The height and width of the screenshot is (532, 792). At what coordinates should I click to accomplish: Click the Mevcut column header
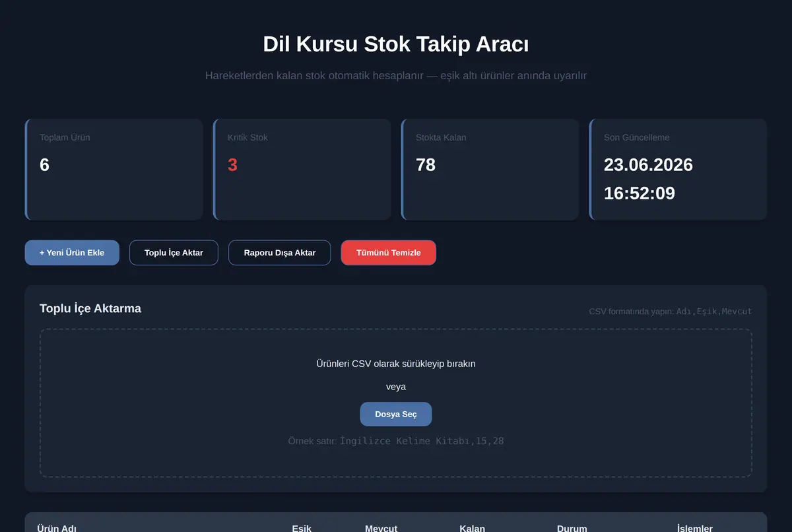pos(381,529)
